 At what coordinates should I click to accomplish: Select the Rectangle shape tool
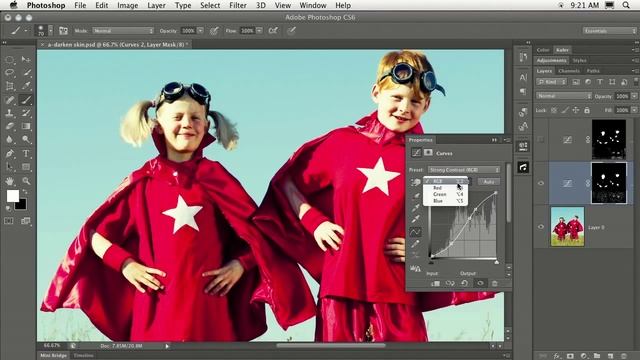coord(26,167)
